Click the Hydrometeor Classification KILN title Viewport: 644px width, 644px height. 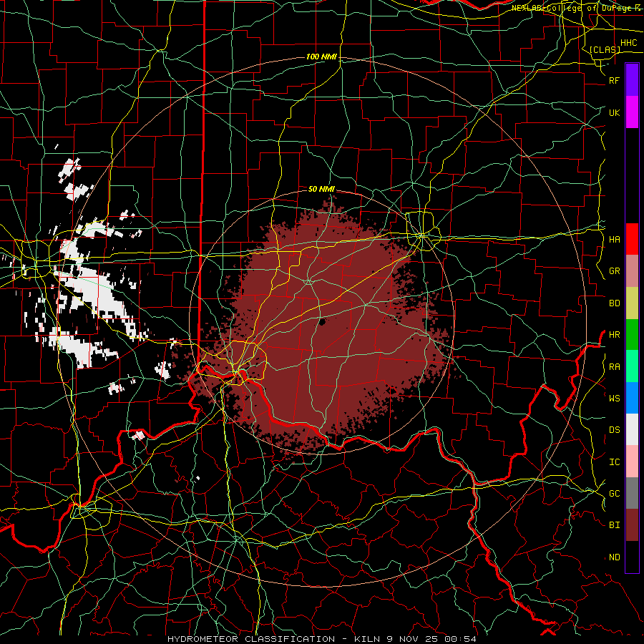click(321, 639)
